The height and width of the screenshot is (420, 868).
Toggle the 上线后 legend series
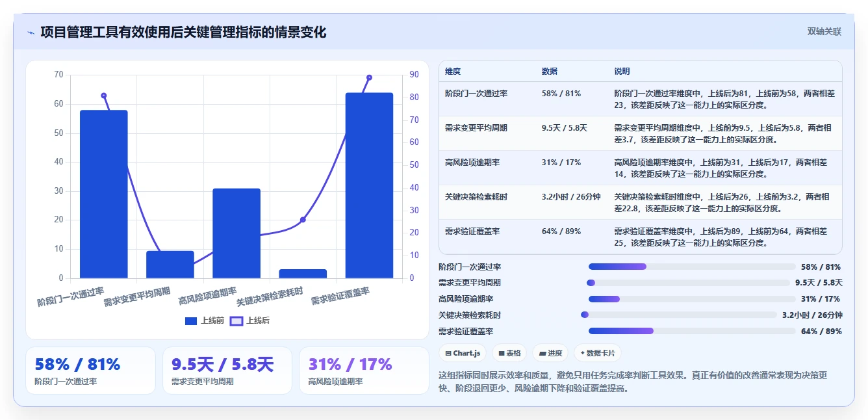click(250, 321)
